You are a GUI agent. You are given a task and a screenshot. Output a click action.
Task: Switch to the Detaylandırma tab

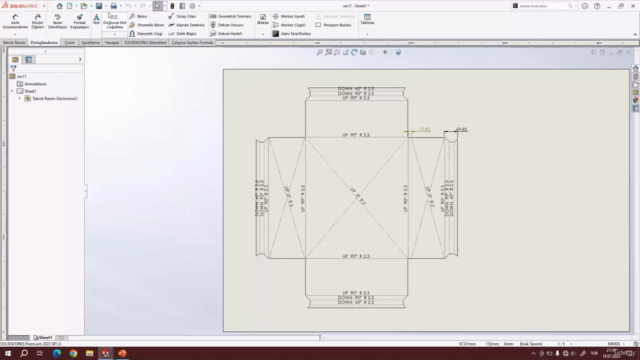pos(44,42)
